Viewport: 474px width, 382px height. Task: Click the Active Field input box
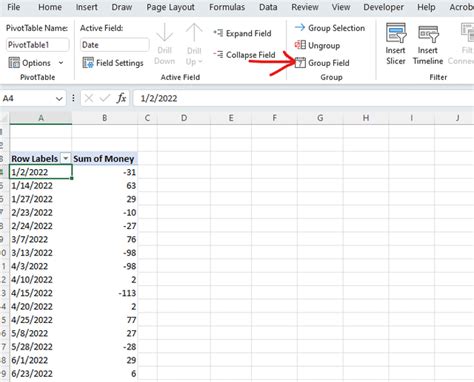click(x=115, y=45)
